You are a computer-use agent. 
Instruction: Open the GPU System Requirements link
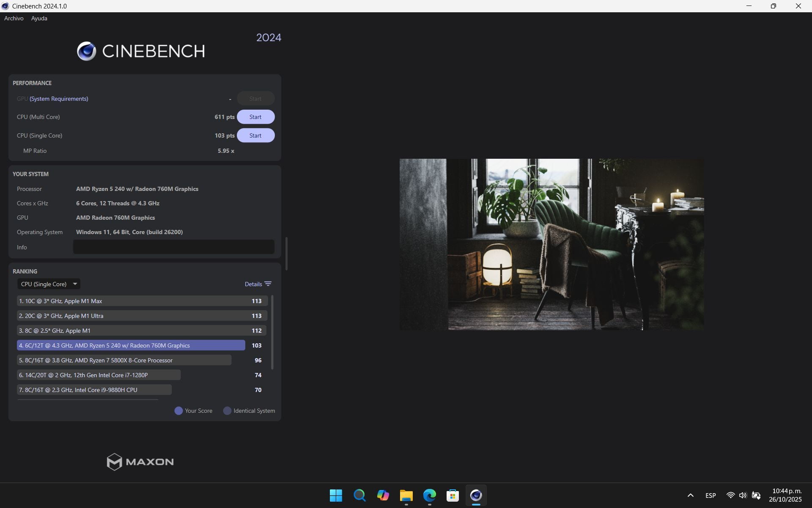(59, 99)
